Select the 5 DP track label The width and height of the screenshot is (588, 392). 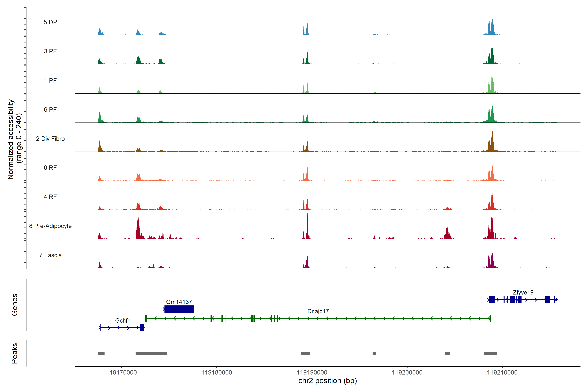50,22
